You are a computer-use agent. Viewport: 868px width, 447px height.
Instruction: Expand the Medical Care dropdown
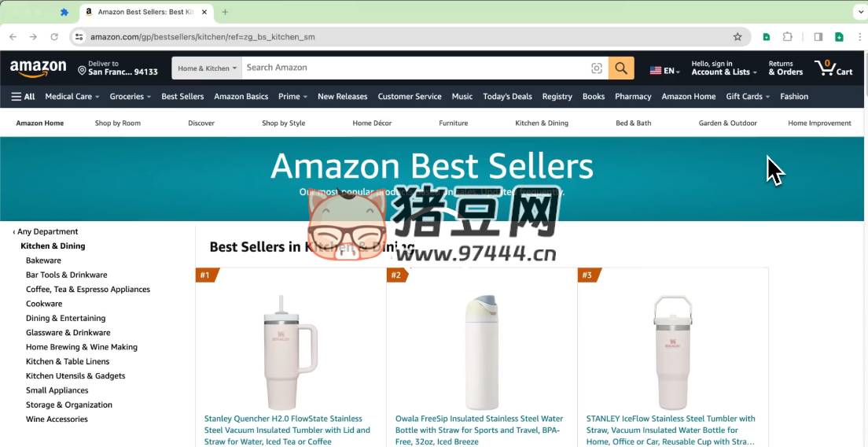[x=72, y=96]
